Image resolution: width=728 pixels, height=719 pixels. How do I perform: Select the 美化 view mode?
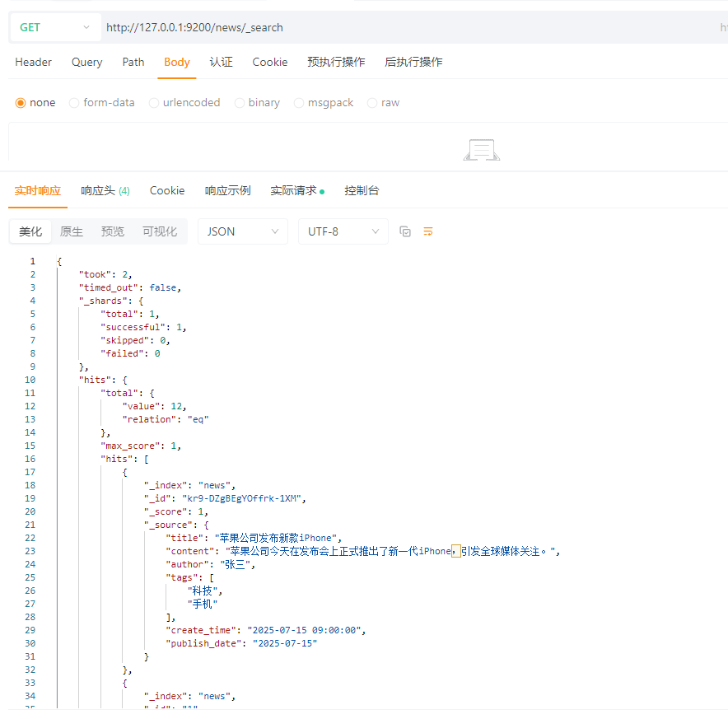click(30, 231)
